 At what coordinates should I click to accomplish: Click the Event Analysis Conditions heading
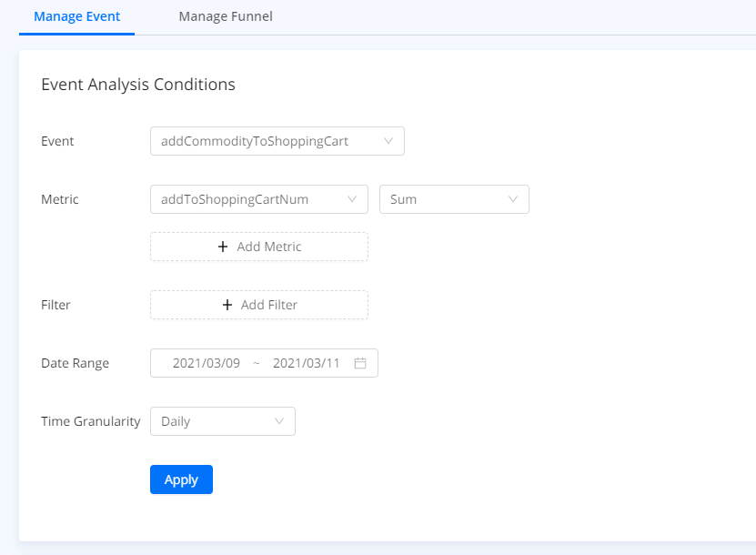(138, 85)
